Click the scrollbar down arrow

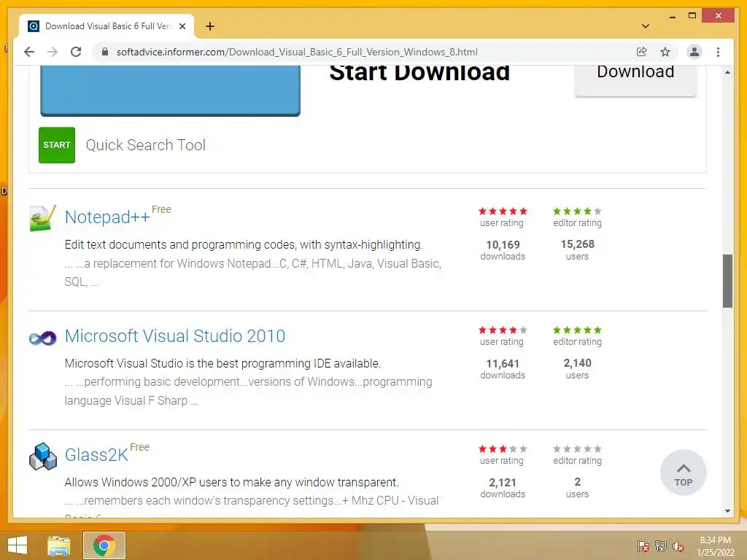tap(727, 511)
